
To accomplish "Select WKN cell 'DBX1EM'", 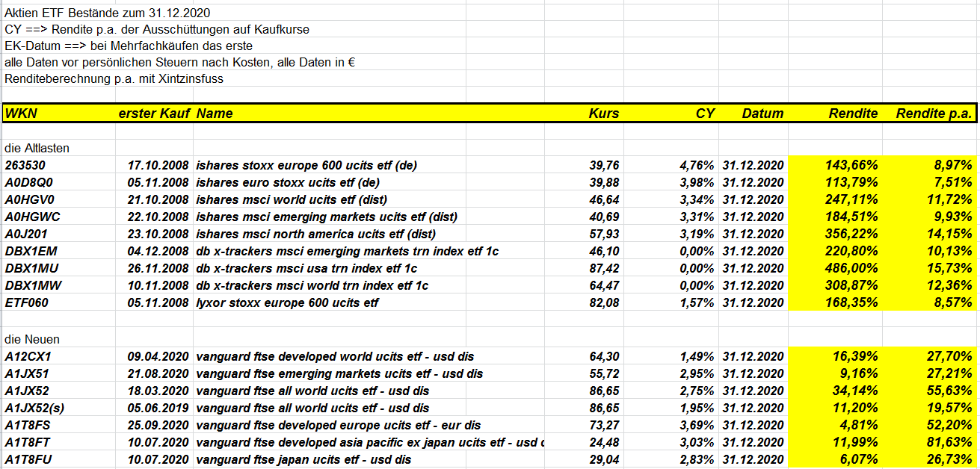I will (x=29, y=252).
